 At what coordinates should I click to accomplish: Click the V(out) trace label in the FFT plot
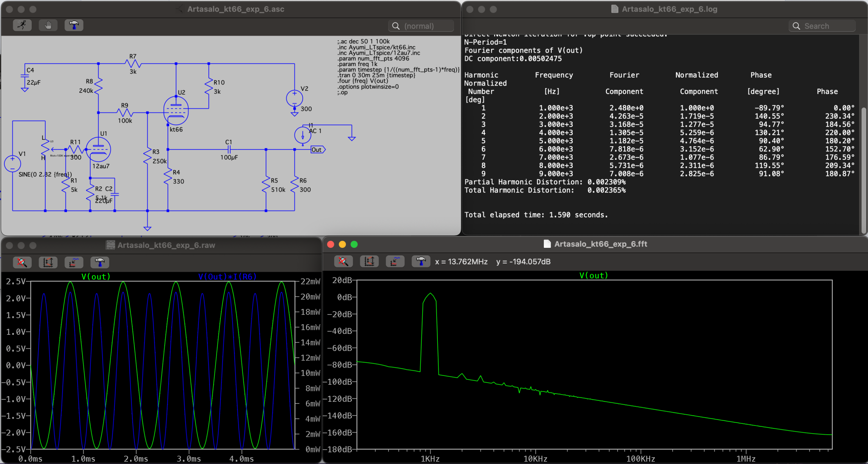[594, 275]
